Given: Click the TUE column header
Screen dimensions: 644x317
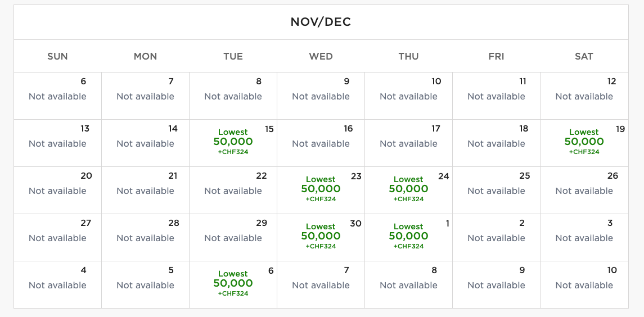Looking at the screenshot, I should point(233,56).
